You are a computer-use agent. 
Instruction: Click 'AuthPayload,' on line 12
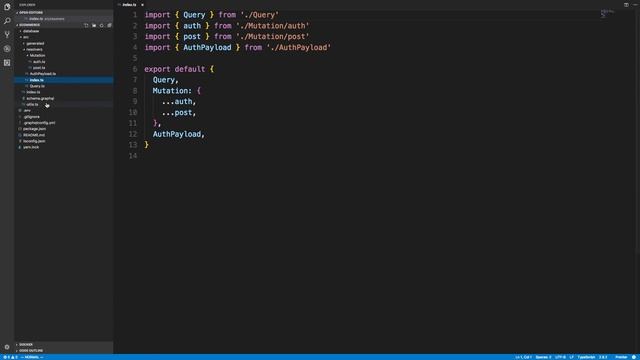coord(179,134)
